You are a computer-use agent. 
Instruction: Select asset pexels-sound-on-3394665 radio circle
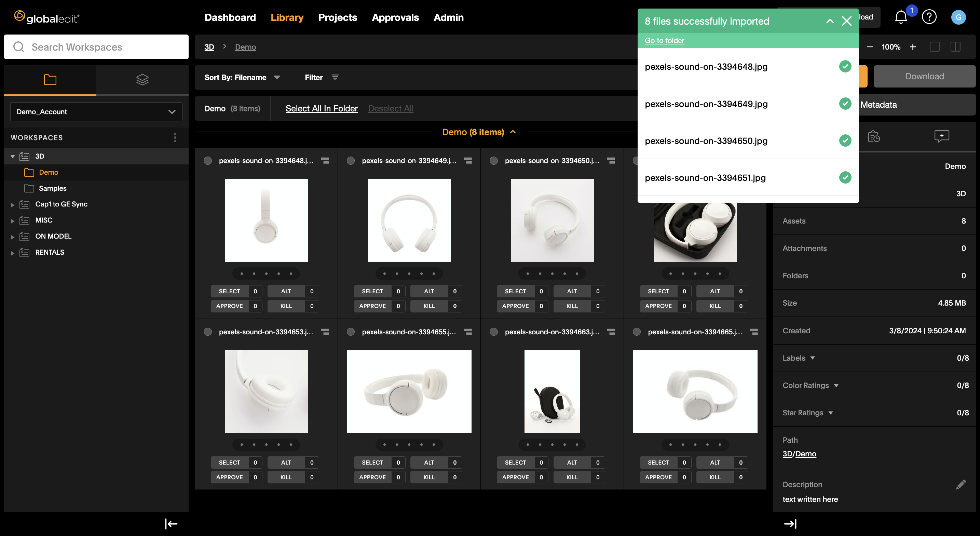tap(637, 332)
